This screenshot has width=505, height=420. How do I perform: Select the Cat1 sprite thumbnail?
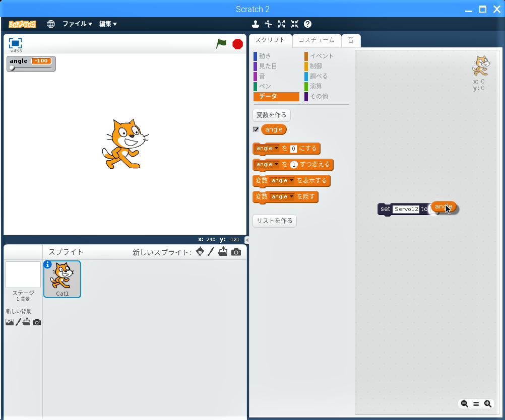click(62, 279)
